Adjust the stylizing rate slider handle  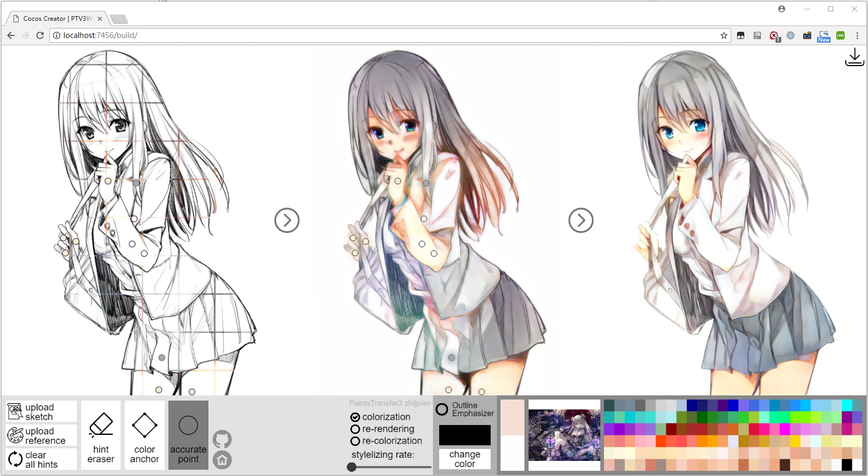352,467
